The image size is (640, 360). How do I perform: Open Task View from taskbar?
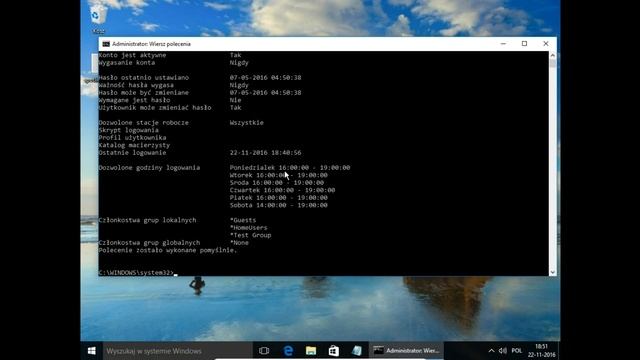click(264, 351)
